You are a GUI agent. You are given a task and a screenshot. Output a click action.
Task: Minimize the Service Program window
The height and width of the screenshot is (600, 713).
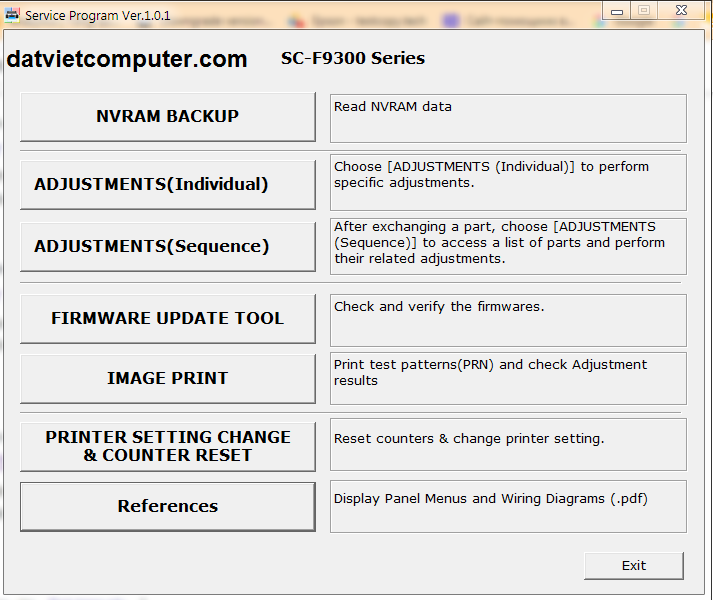(618, 11)
